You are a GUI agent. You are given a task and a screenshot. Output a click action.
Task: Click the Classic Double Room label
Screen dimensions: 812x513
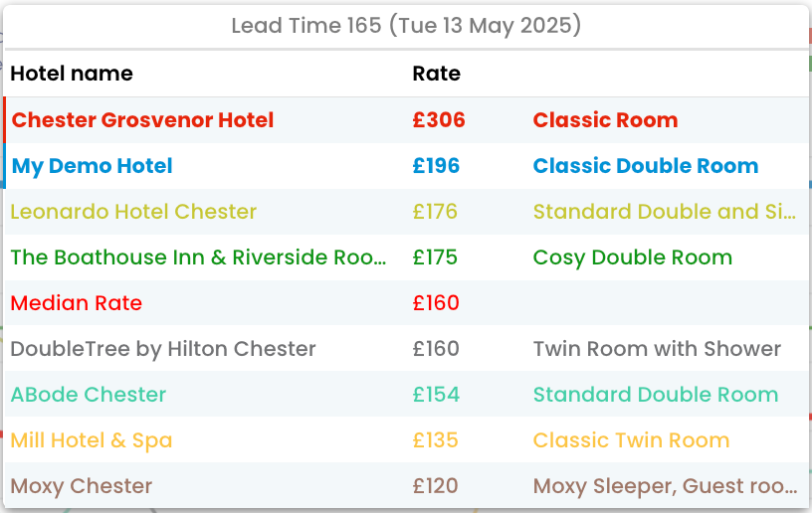tap(646, 166)
